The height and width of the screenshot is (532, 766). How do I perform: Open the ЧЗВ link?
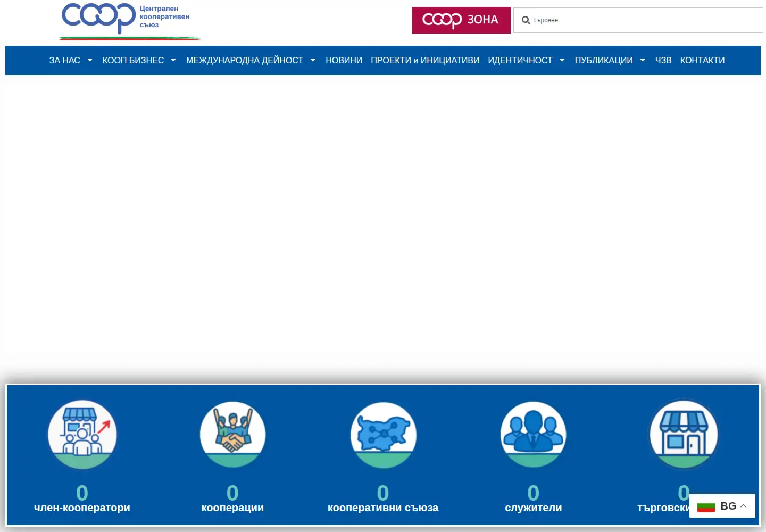coord(663,60)
